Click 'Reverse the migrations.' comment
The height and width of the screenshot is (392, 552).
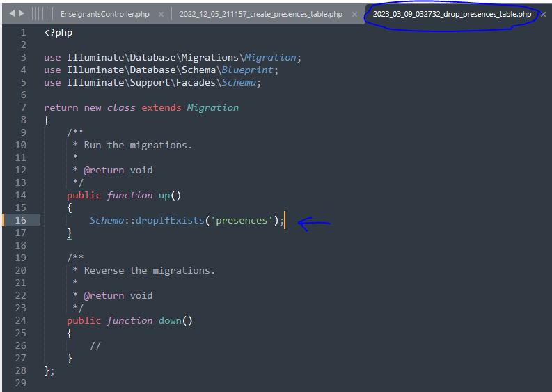point(149,270)
